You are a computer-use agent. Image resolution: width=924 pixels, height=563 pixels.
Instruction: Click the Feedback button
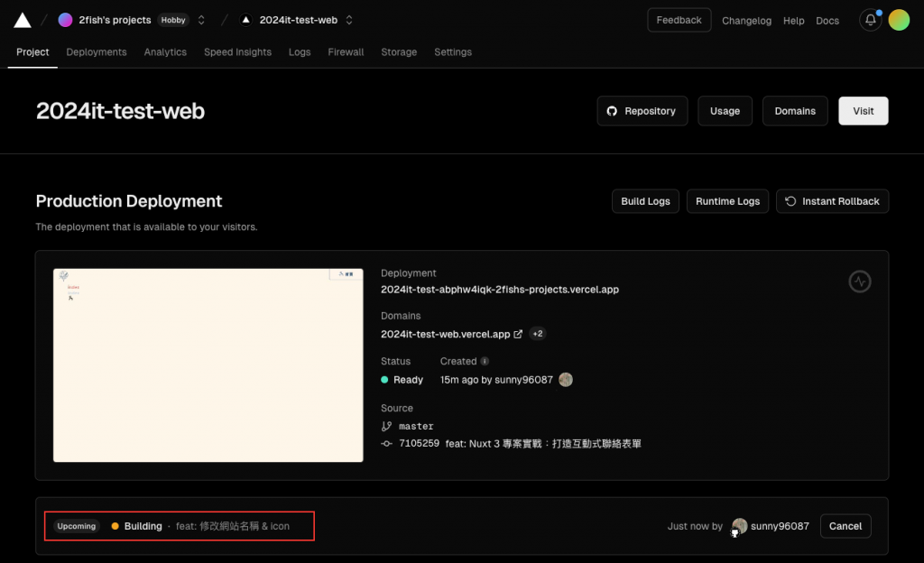[x=679, y=20]
